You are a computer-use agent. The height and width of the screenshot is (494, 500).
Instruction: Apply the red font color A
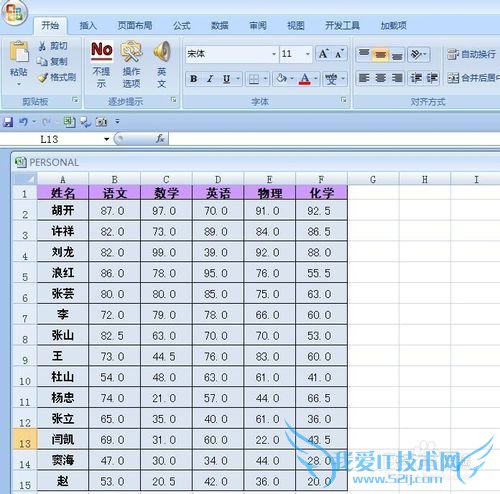tap(305, 79)
